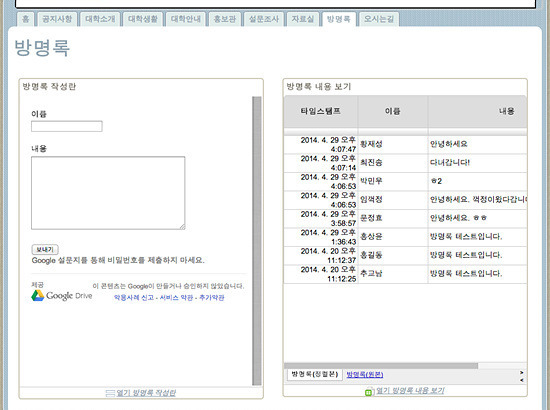The width and height of the screenshot is (550, 410).
Task: Click the 내용 column header in the table
Action: [477, 111]
